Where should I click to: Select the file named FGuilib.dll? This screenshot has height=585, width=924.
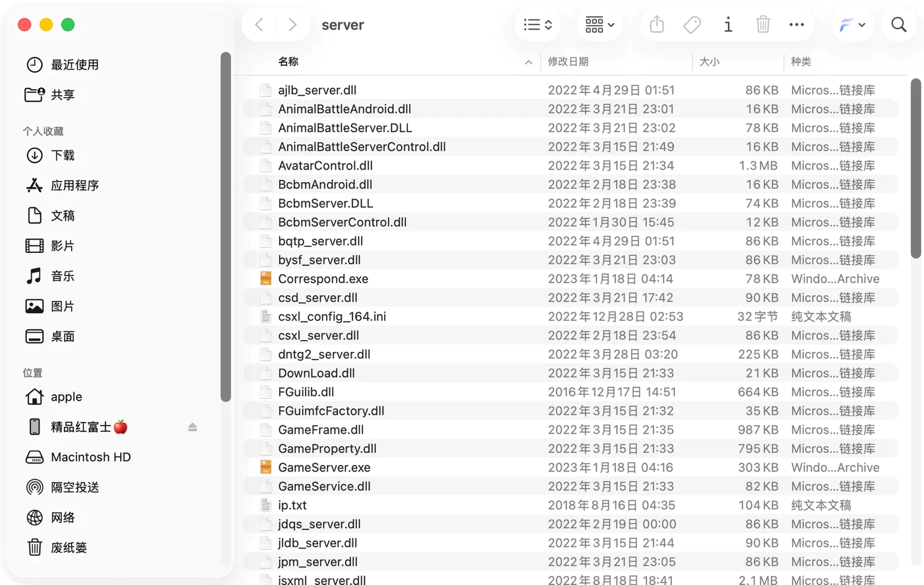[306, 392]
